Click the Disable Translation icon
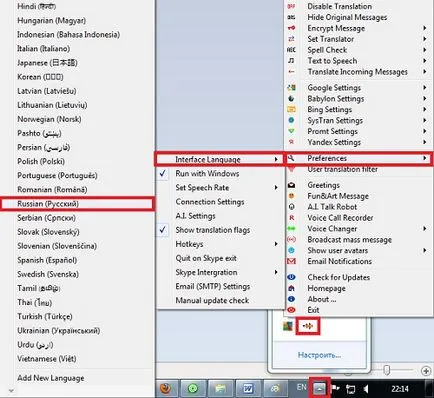434x398 pixels. 291,6
